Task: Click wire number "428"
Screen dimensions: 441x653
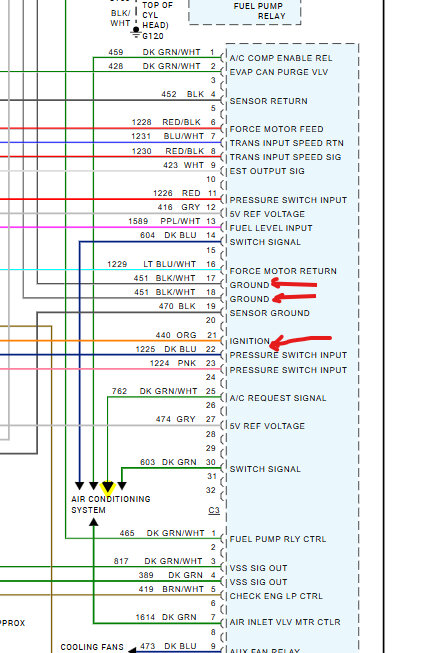Action: (x=116, y=66)
